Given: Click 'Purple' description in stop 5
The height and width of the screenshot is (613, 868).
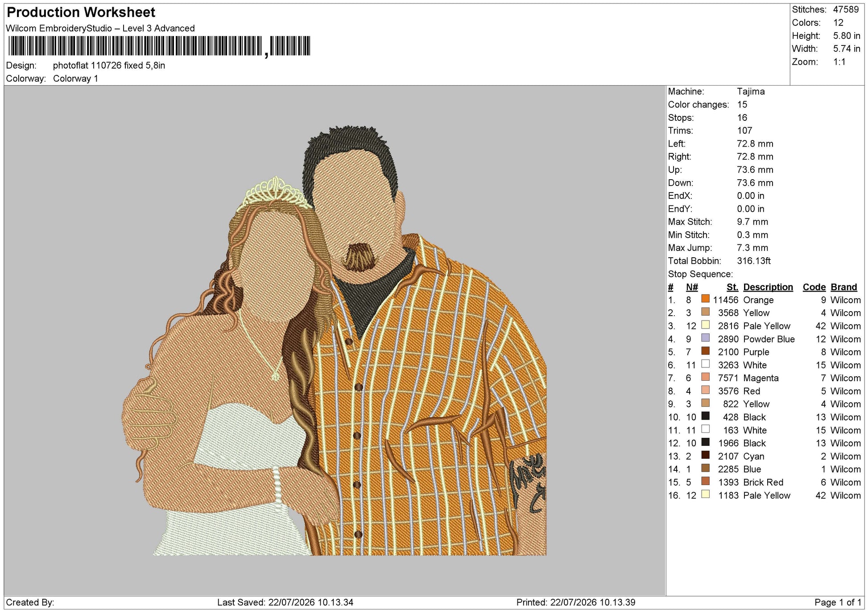Looking at the screenshot, I should 756,352.
